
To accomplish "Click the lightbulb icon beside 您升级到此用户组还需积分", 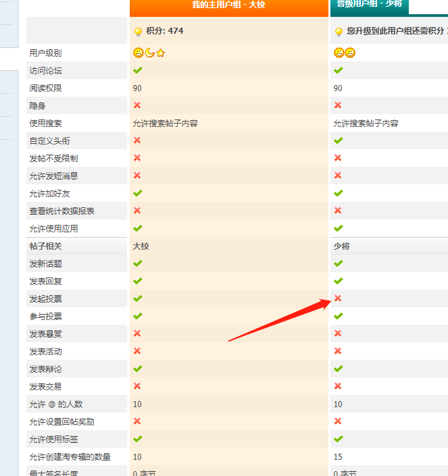I will tap(339, 32).
